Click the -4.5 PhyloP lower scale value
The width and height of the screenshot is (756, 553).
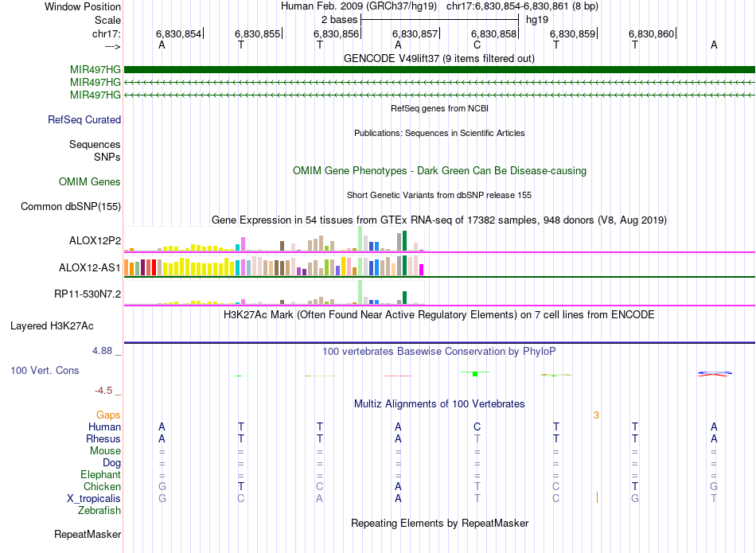[x=103, y=391]
